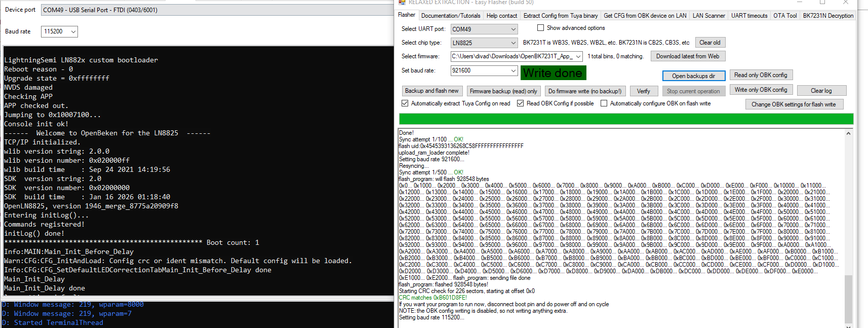Image resolution: width=868 pixels, height=328 pixels.
Task: Click the log scrollbar down arrow
Action: click(848, 326)
